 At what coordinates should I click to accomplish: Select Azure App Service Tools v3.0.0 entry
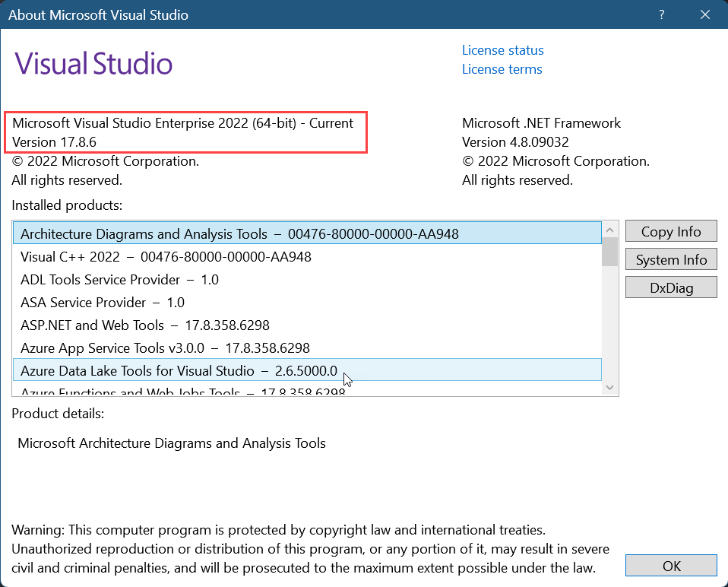click(x=307, y=347)
